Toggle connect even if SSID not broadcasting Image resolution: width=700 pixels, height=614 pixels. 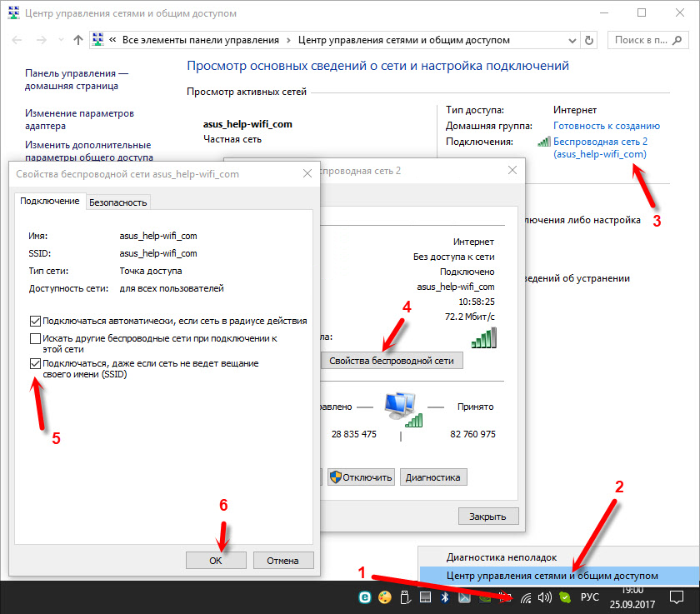point(35,364)
